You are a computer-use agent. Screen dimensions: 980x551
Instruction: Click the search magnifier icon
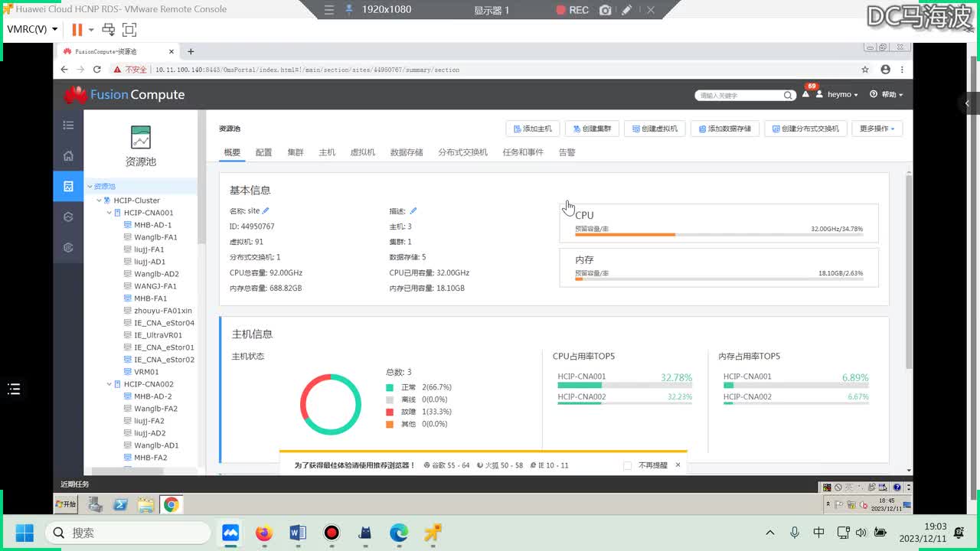(788, 95)
